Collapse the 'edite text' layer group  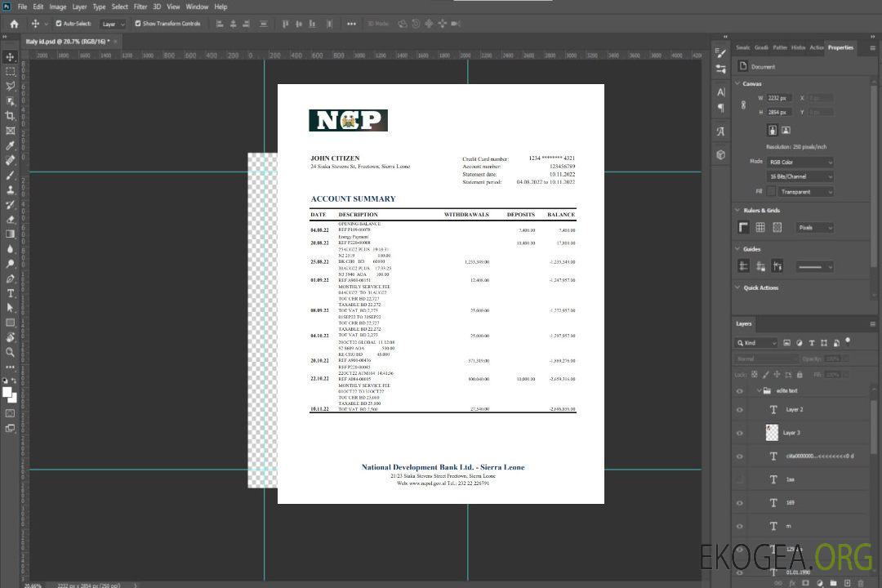point(759,391)
